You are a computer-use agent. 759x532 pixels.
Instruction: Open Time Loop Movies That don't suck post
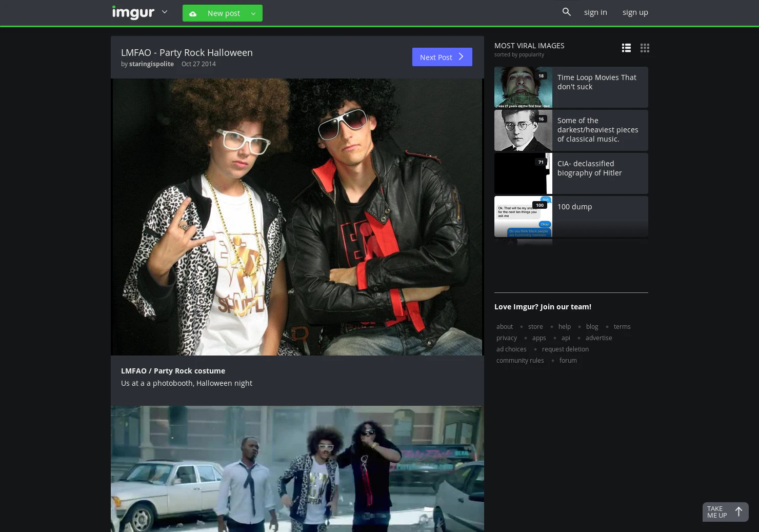(596, 82)
